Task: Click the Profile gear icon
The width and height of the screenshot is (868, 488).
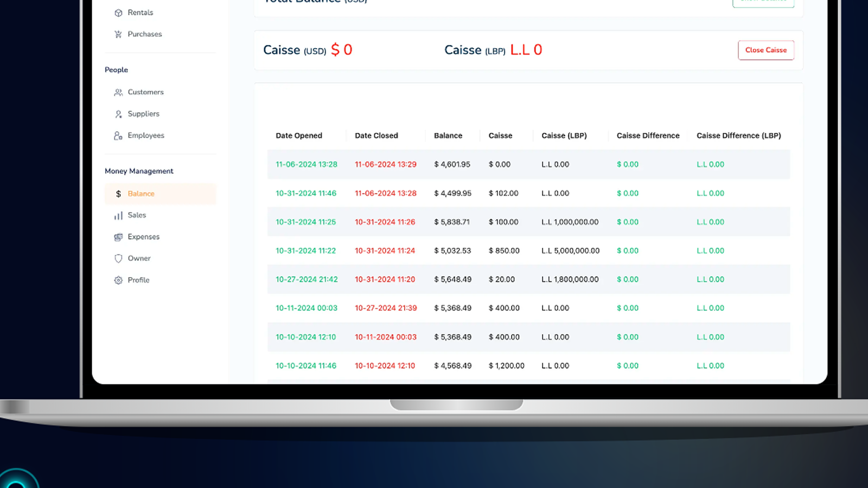Action: [x=118, y=280]
